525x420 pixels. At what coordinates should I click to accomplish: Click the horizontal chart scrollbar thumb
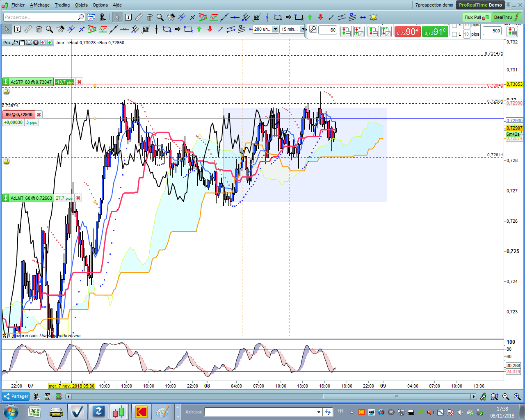(396, 397)
